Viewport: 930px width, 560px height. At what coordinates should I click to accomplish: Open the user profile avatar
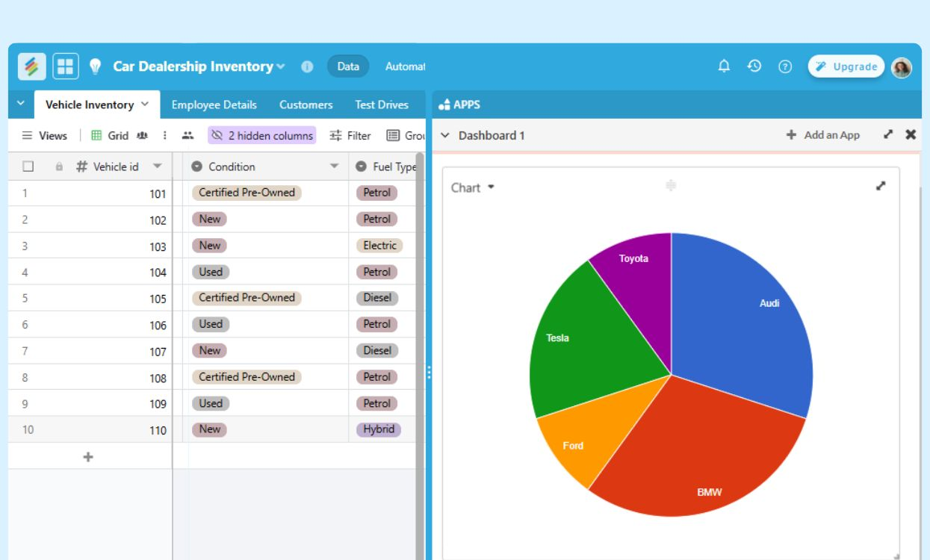tap(902, 67)
